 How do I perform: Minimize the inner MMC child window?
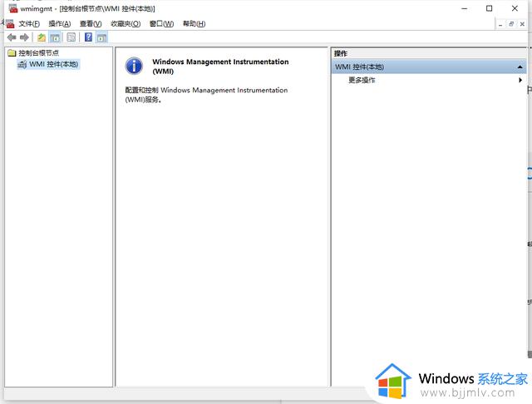(500, 24)
